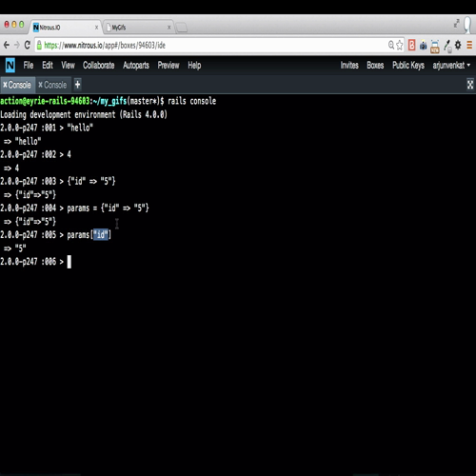Bookmark the page with the star icon
The height and width of the screenshot is (476, 476).
point(400,45)
